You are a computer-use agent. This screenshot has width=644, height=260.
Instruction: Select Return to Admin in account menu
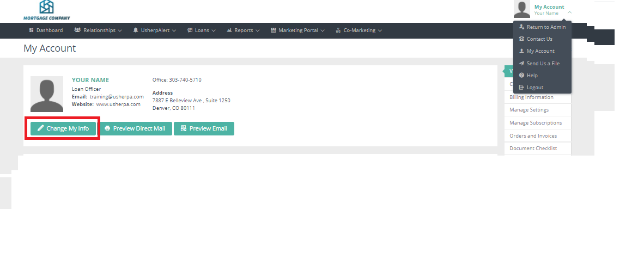click(545, 27)
